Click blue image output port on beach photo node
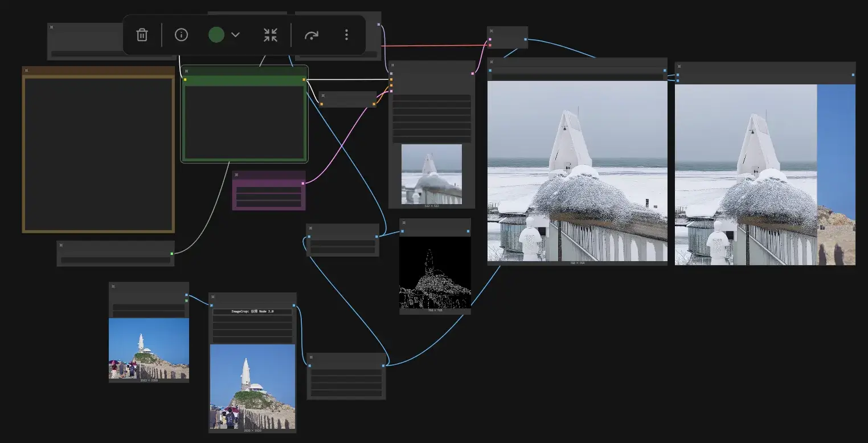 click(x=186, y=295)
